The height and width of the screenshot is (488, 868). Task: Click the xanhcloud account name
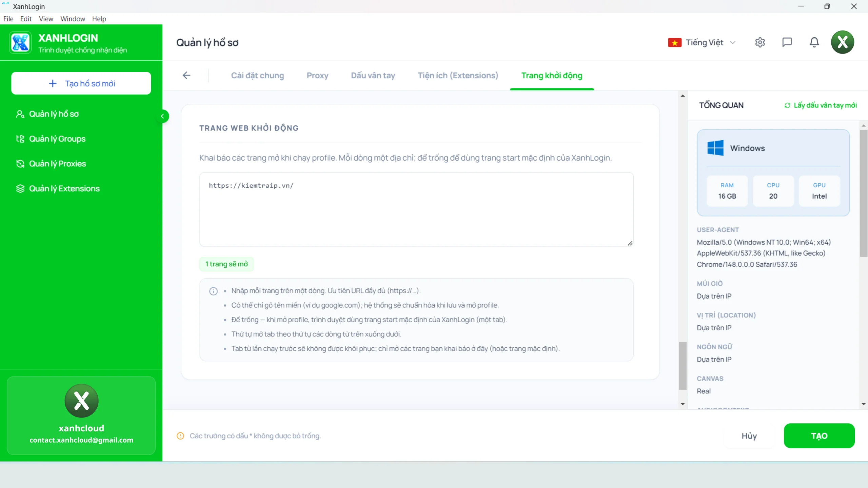(81, 428)
